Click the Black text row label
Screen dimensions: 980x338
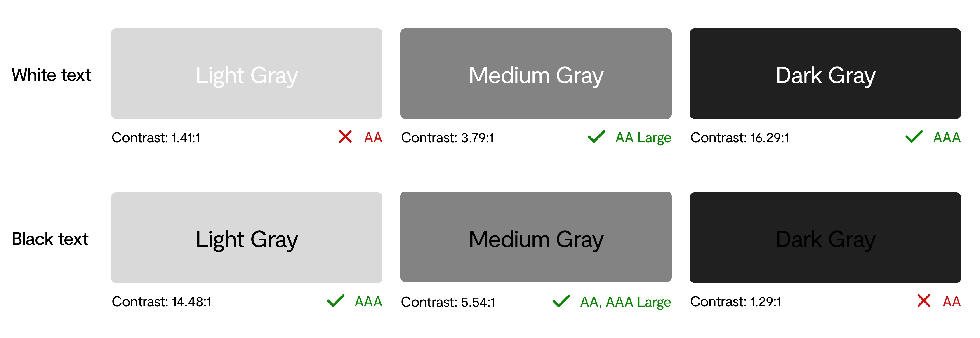[50, 239]
